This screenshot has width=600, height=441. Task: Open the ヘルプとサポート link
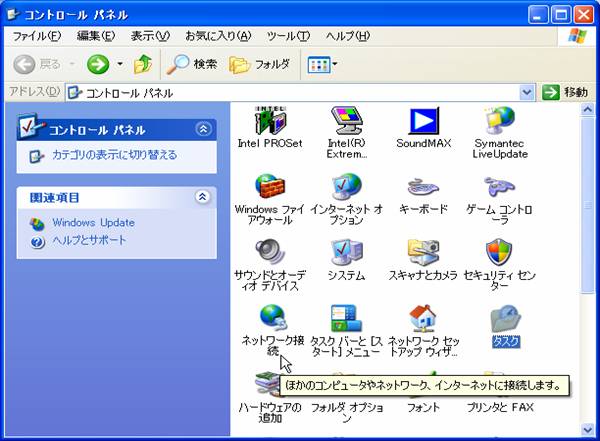(x=89, y=240)
